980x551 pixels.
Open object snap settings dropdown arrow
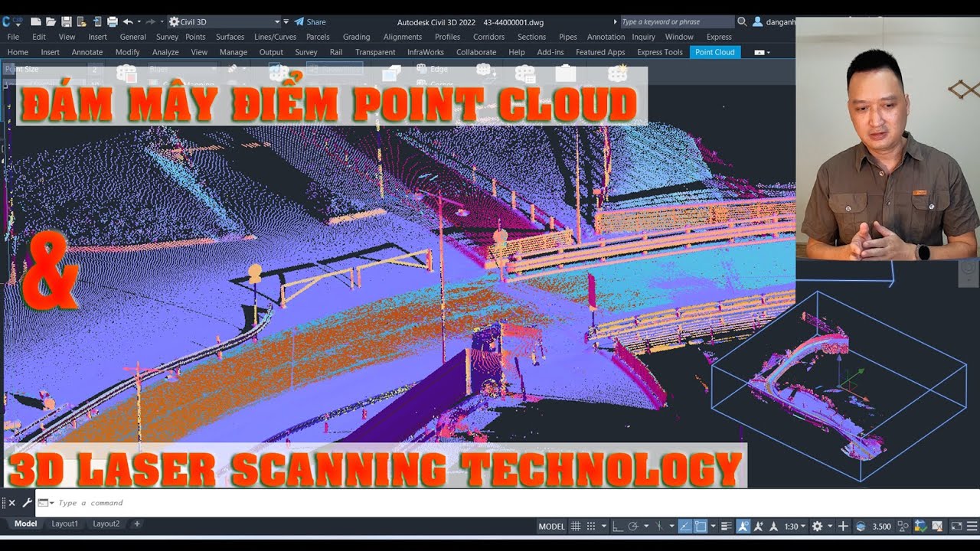click(714, 527)
